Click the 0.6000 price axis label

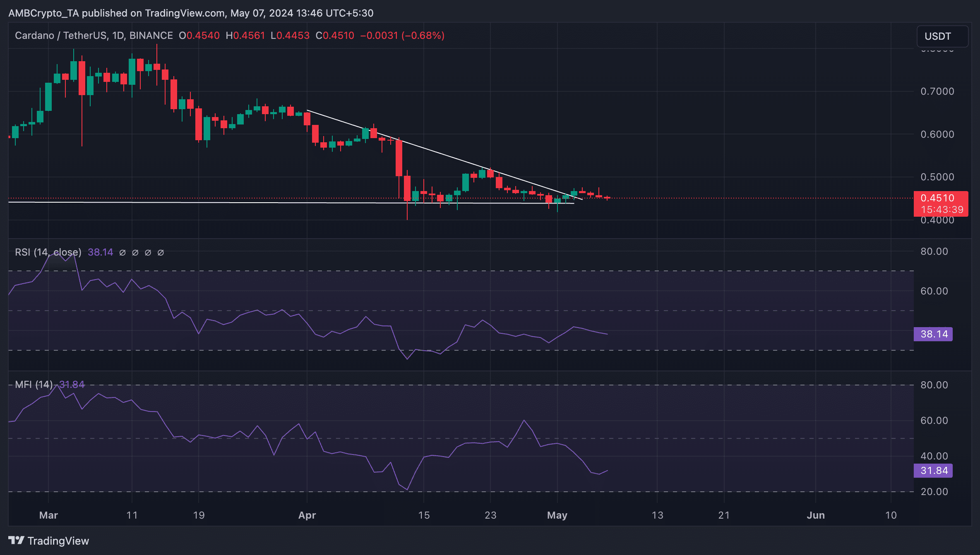937,134
